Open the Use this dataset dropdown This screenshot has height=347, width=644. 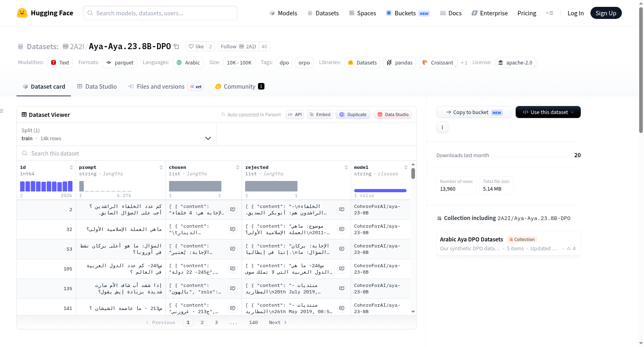(x=548, y=112)
